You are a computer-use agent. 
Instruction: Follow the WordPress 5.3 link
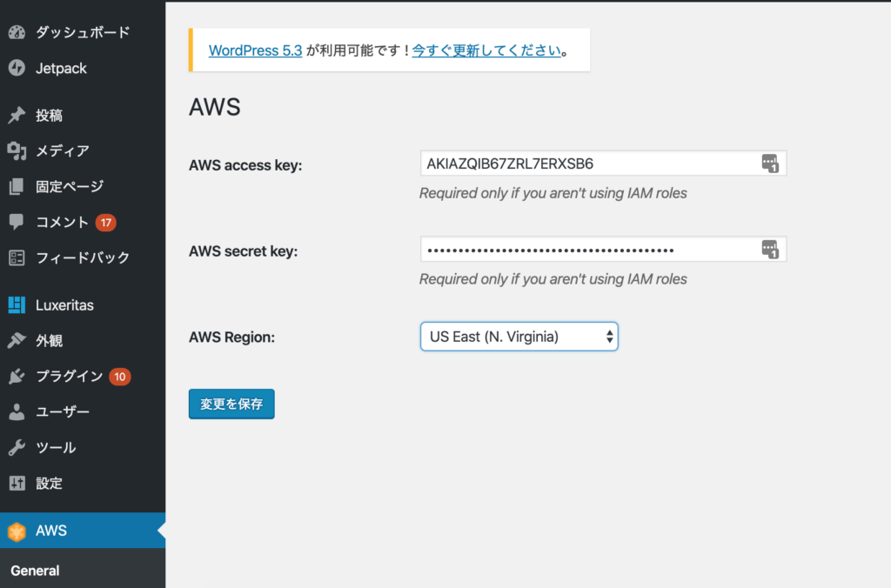pyautogui.click(x=255, y=50)
